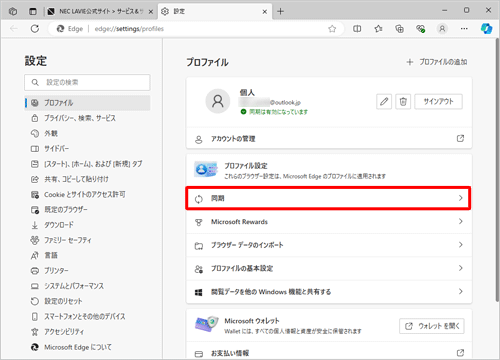Screen dimensions: 500x360
Task: Open ブラウザー データのインポート row
Action: [x=329, y=245]
